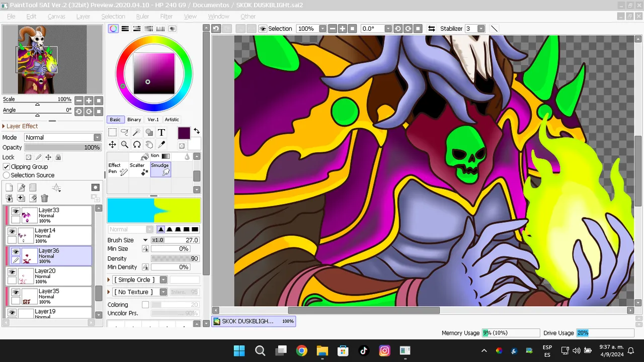Click the brush Density slider

click(x=175, y=258)
